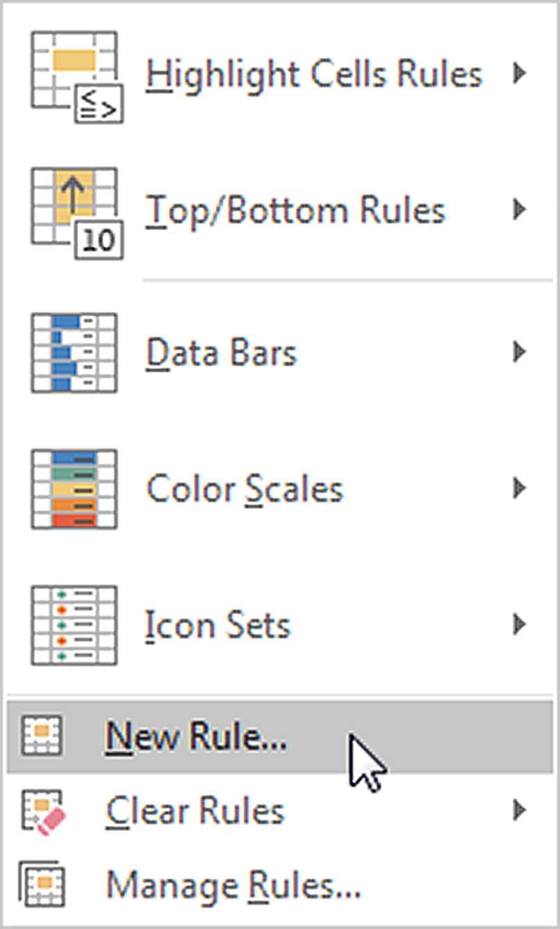
Task: Open the Highlight Cells Rules menu item
Action: tap(280, 75)
